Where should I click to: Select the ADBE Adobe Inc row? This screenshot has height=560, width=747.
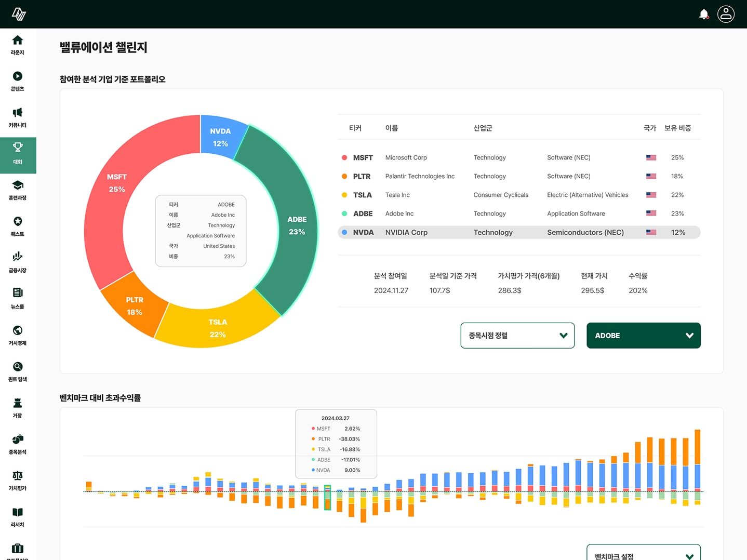519,214
